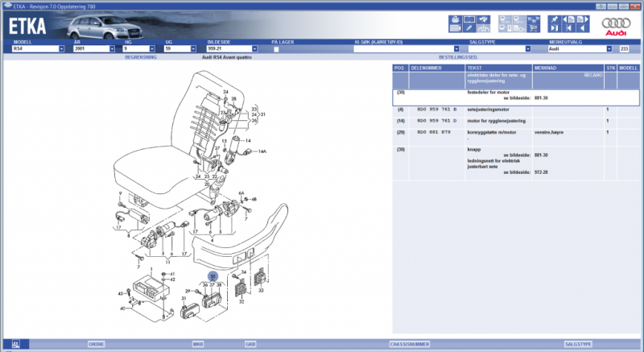Viewport: 644px width, 352px height.
Task: Expand the Bildeside dropdown 959-21
Action: pyautogui.click(x=264, y=49)
